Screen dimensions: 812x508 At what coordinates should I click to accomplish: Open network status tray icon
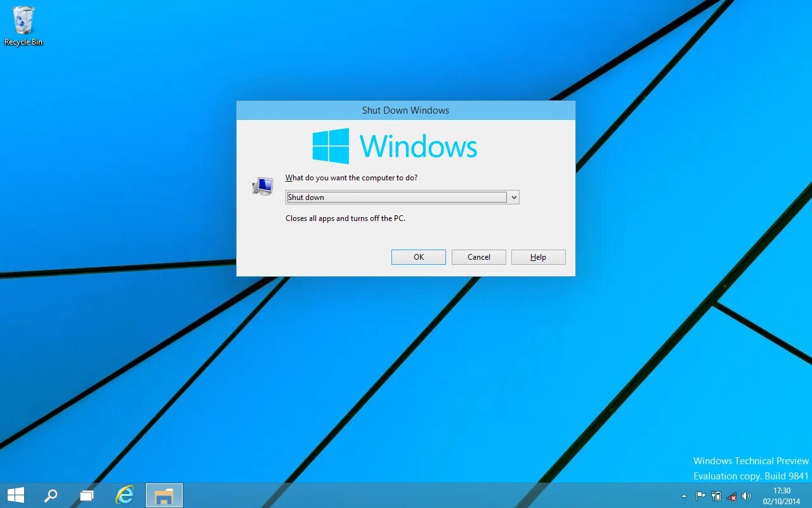tap(731, 496)
